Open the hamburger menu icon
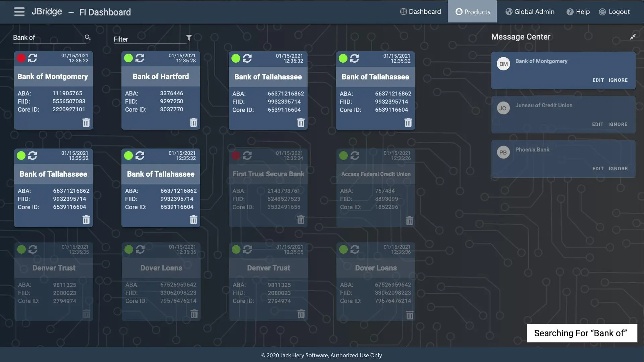The height and width of the screenshot is (362, 644). [x=19, y=12]
